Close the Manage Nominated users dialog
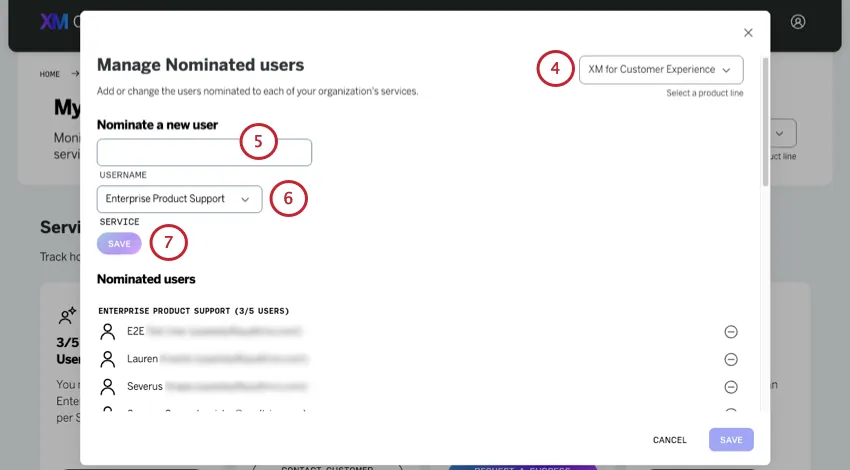 click(x=748, y=33)
